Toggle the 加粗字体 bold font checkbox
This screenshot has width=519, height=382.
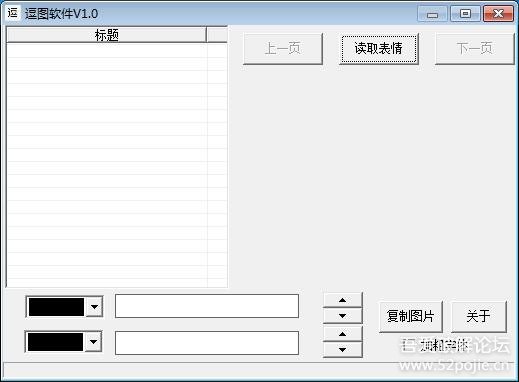coord(437,346)
